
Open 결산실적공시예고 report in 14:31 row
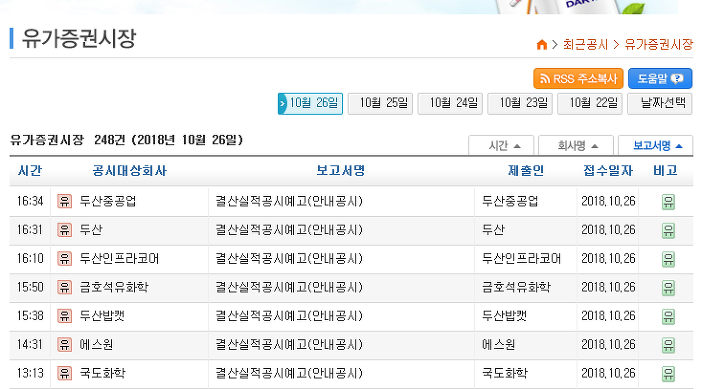pyautogui.click(x=289, y=345)
